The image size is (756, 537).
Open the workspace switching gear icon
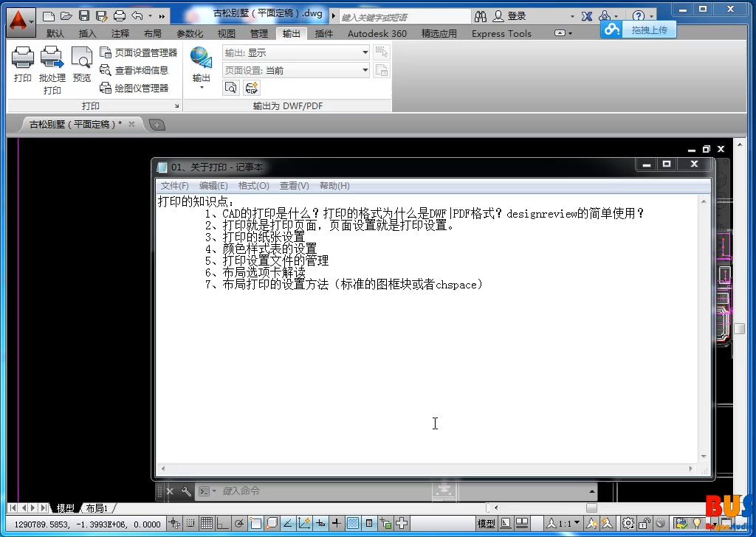(628, 524)
